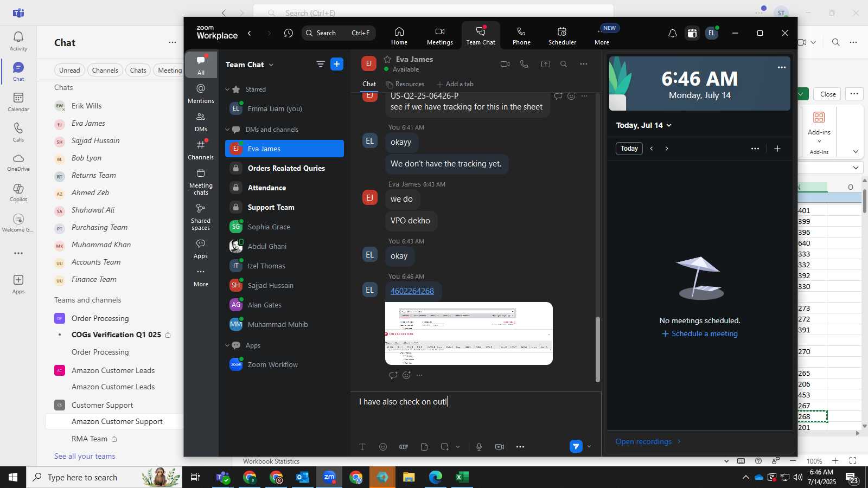Go to previous day in Zoom calendar
Viewport: 868px width, 488px height.
(x=652, y=149)
